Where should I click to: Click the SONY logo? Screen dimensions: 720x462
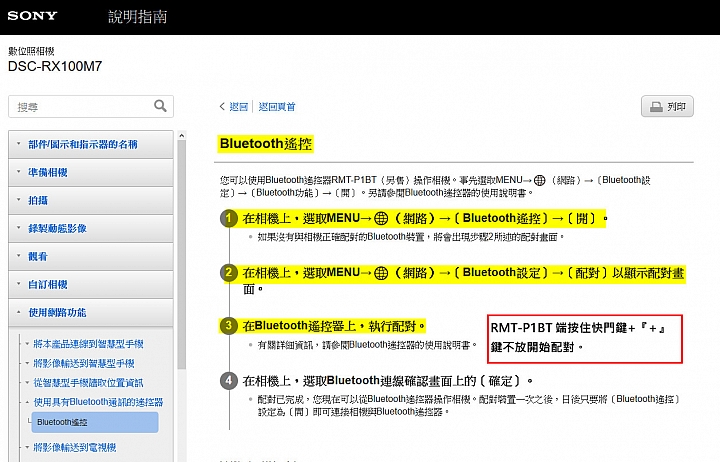pyautogui.click(x=32, y=16)
